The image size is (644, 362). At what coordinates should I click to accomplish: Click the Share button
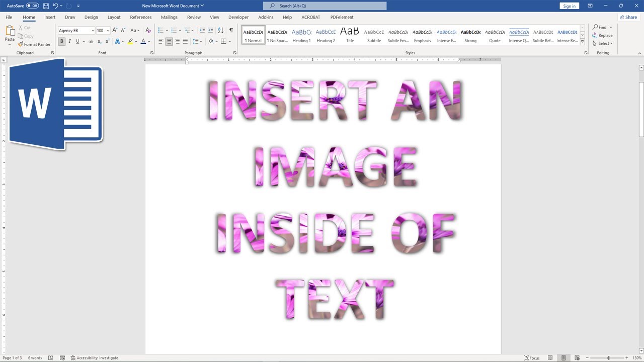point(628,17)
